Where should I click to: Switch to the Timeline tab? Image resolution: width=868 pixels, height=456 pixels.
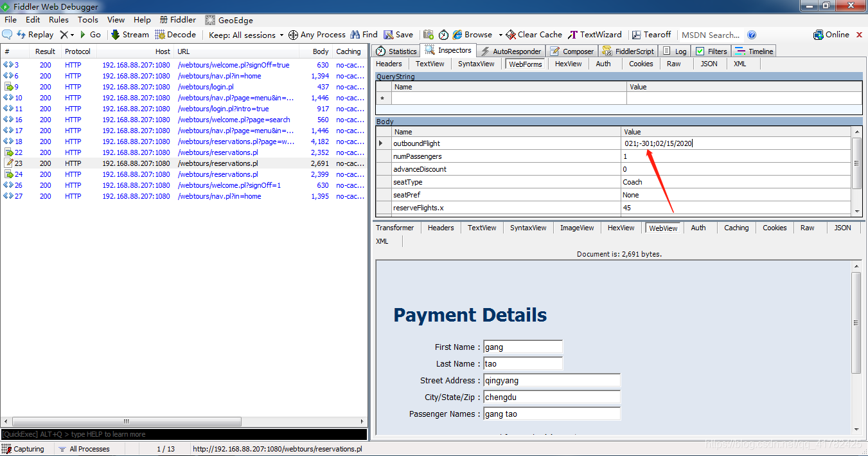tap(754, 51)
